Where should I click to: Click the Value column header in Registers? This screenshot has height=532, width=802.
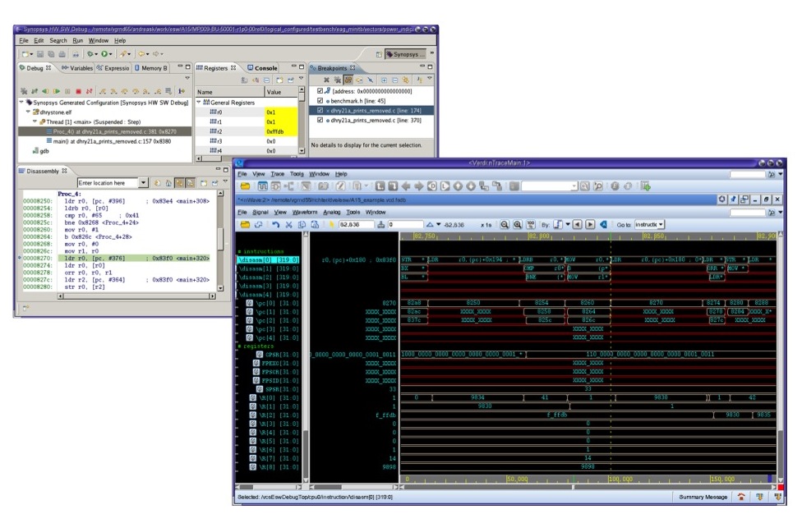(x=281, y=92)
